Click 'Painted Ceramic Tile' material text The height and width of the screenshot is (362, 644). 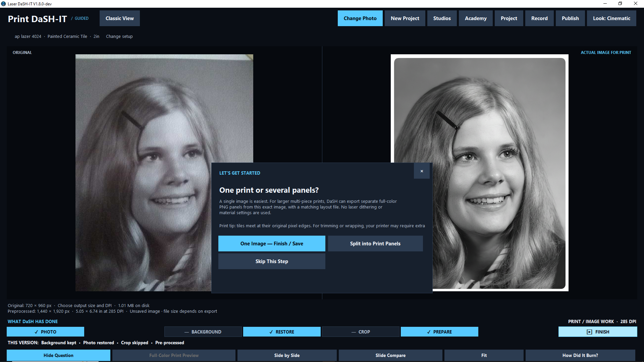(x=67, y=37)
